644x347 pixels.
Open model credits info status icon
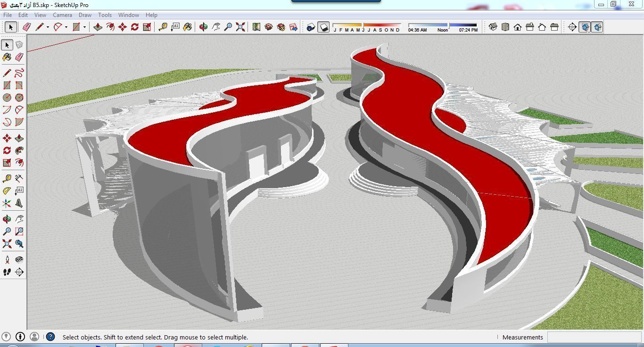(20, 337)
